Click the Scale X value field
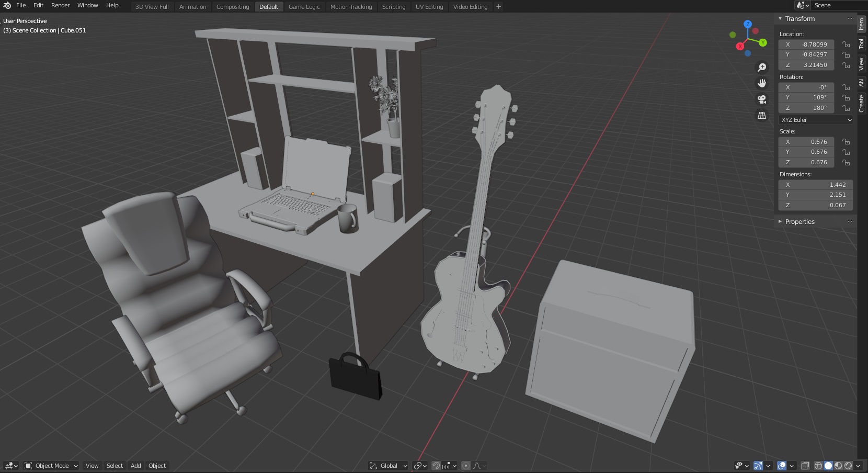Viewport: 868px width, 473px height. click(x=806, y=142)
